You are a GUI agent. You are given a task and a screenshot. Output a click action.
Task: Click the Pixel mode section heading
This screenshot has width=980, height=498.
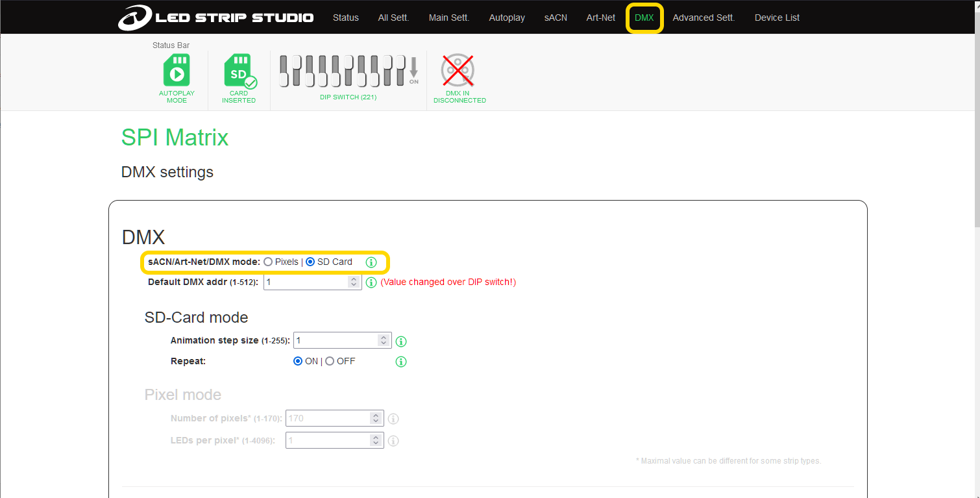183,395
